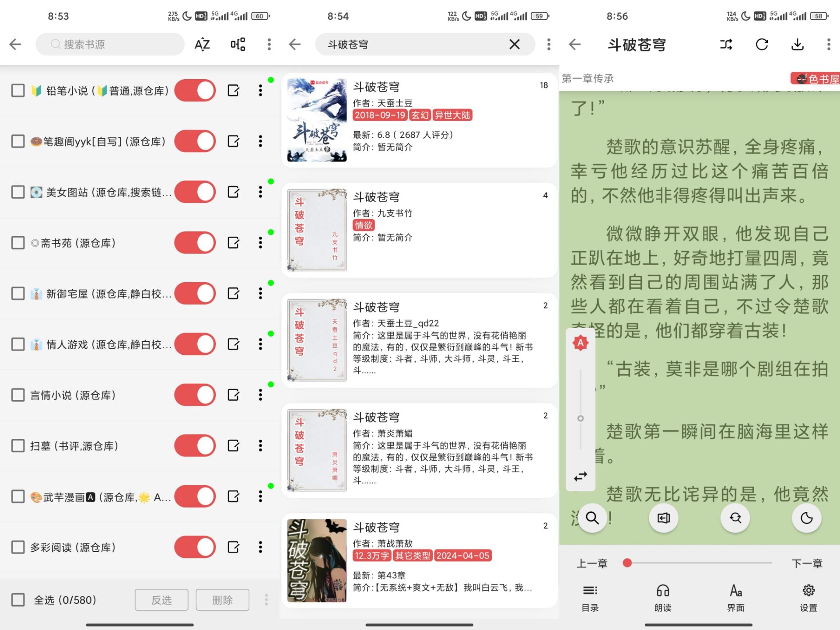The height and width of the screenshot is (630, 840).
Task: Open the source group view icon
Action: [237, 44]
